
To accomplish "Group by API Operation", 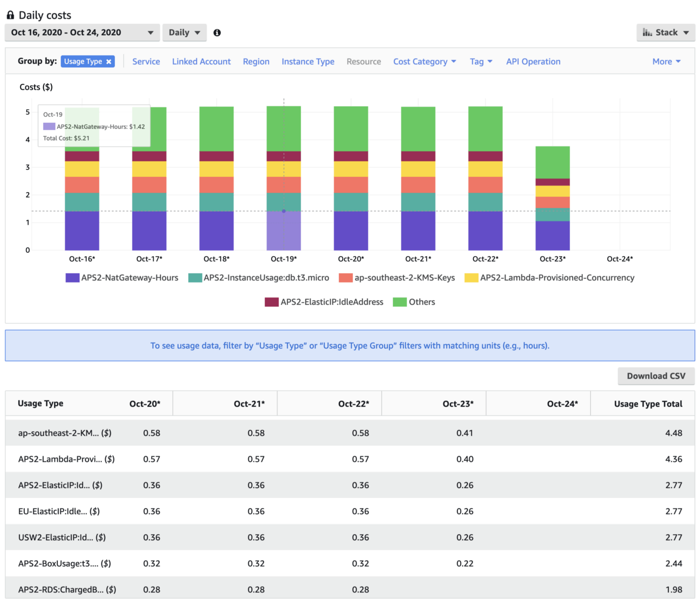I will click(533, 61).
